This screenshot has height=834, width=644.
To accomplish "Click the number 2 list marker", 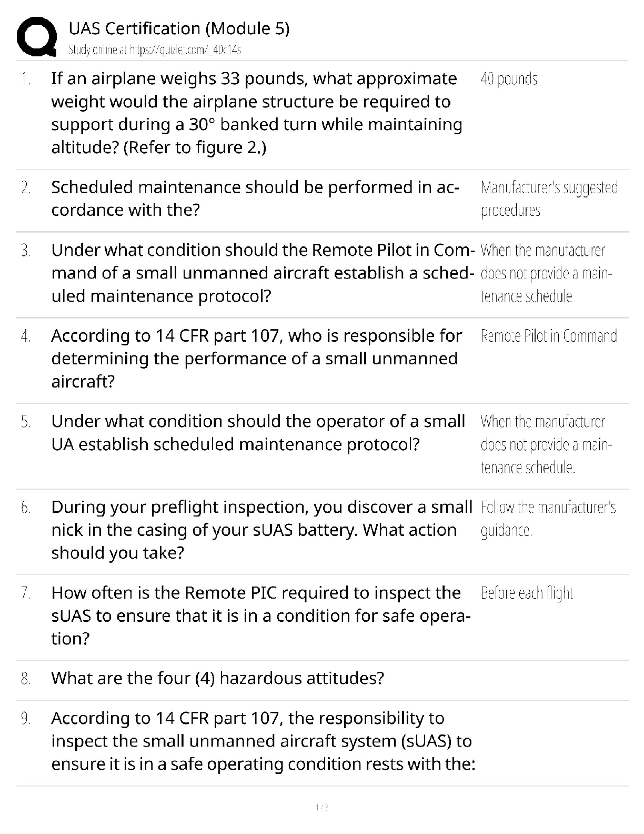I will pos(25,188).
